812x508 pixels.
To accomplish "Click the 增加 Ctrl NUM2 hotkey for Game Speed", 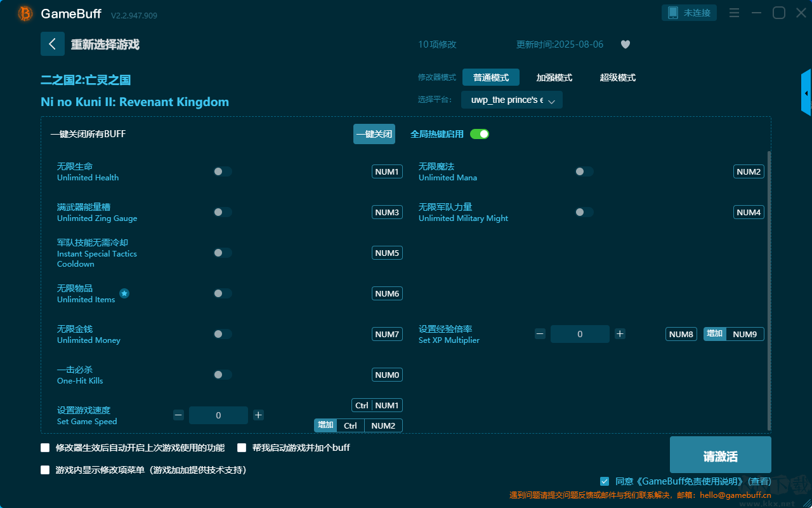I will pyautogui.click(x=358, y=425).
